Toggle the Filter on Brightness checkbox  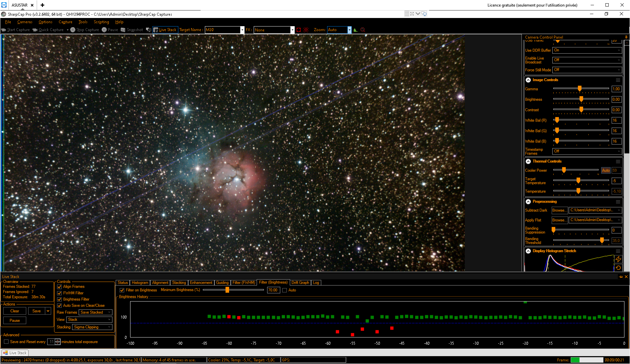[x=122, y=290]
